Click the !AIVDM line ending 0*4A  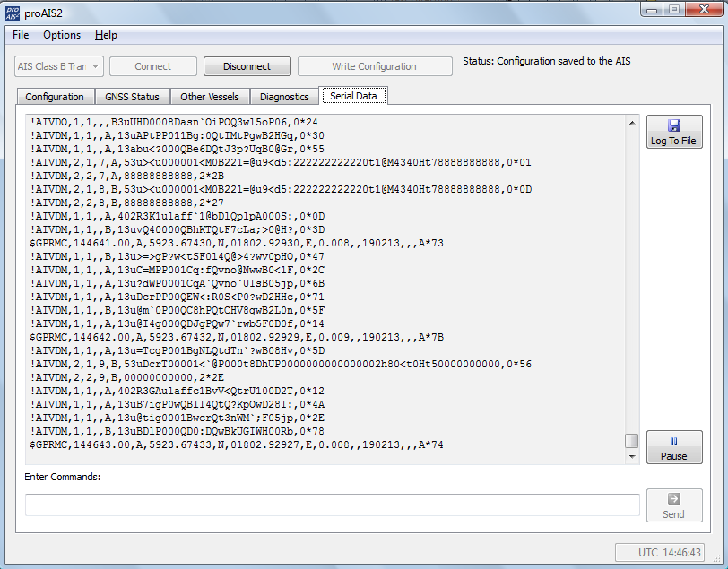point(178,405)
